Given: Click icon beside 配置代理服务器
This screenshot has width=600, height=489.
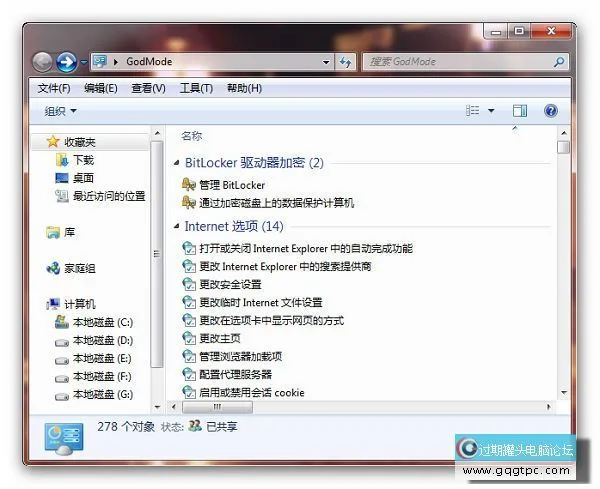Looking at the screenshot, I should (189, 374).
